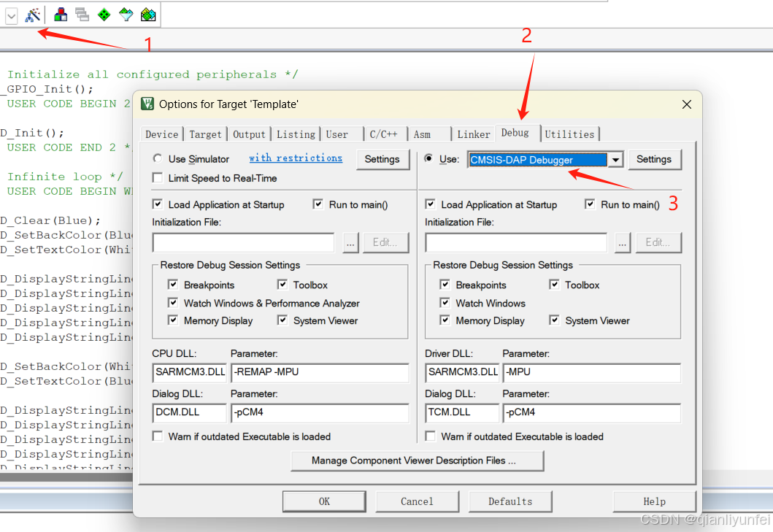
Task: Open the Pack Installer icon
Action: pos(148,15)
